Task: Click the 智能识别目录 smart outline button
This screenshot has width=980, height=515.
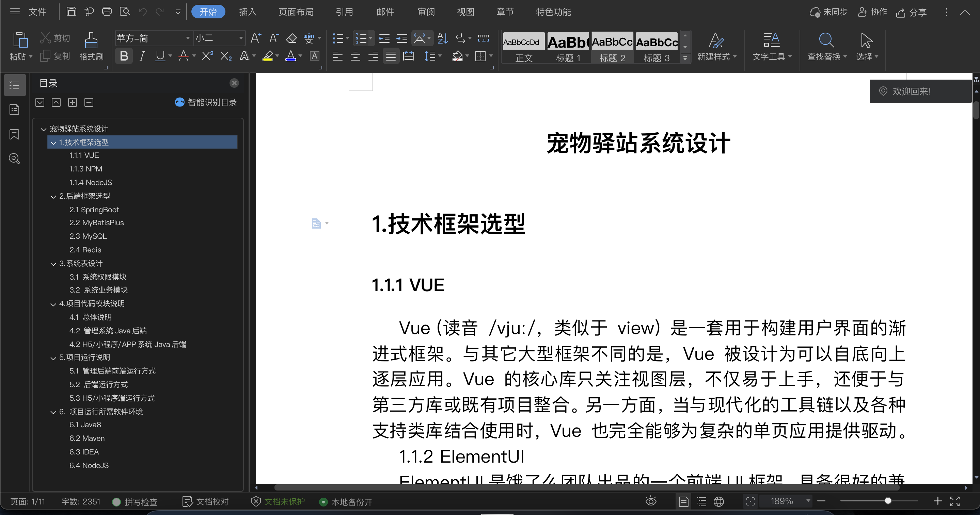Action: click(x=206, y=102)
